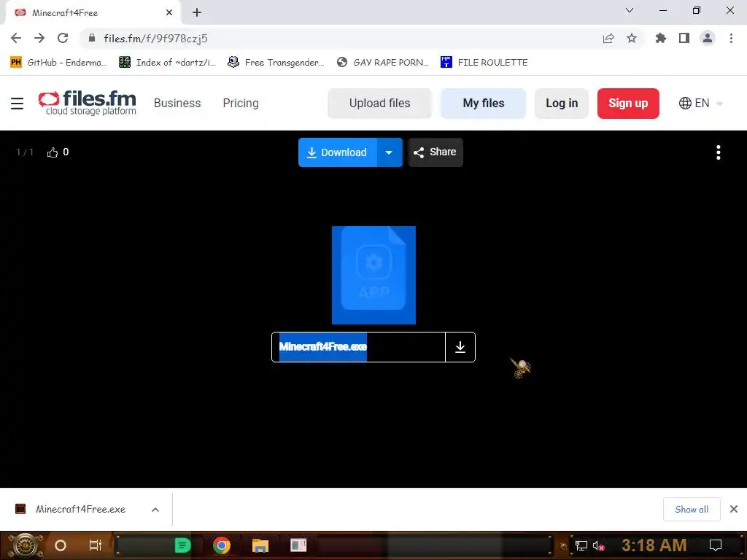Open downloaded Minecraft4Free.exe in downloads bar

(x=80, y=510)
